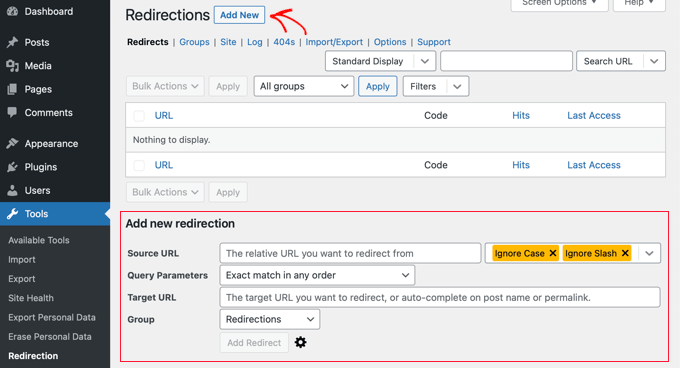680x368 pixels.
Task: Click the Target URL input field
Action: point(440,297)
